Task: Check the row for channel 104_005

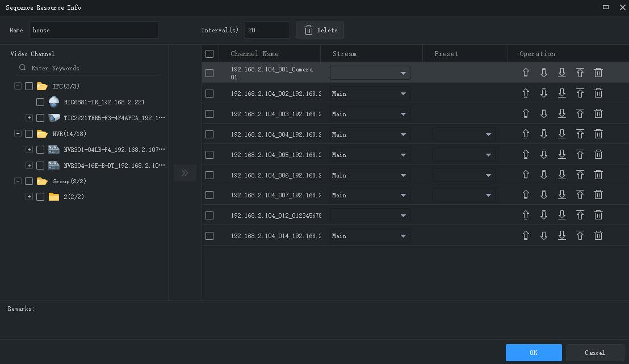Action: pyautogui.click(x=209, y=155)
